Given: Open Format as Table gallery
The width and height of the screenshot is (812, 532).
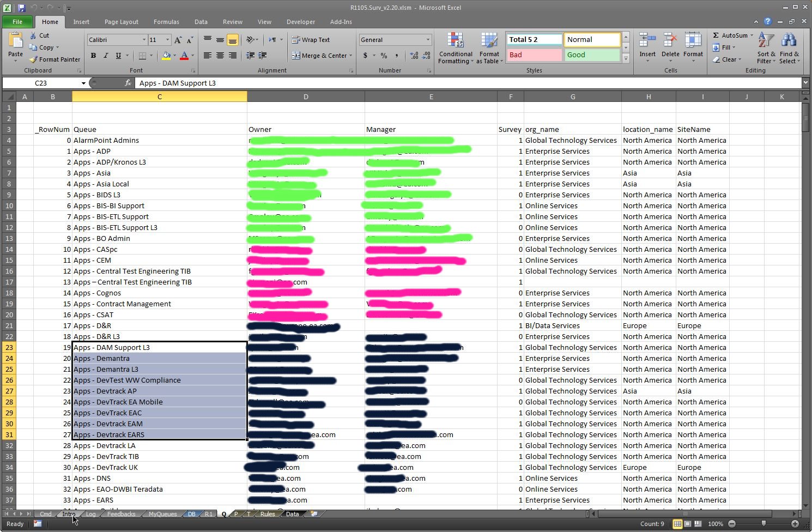Looking at the screenshot, I should [489, 48].
